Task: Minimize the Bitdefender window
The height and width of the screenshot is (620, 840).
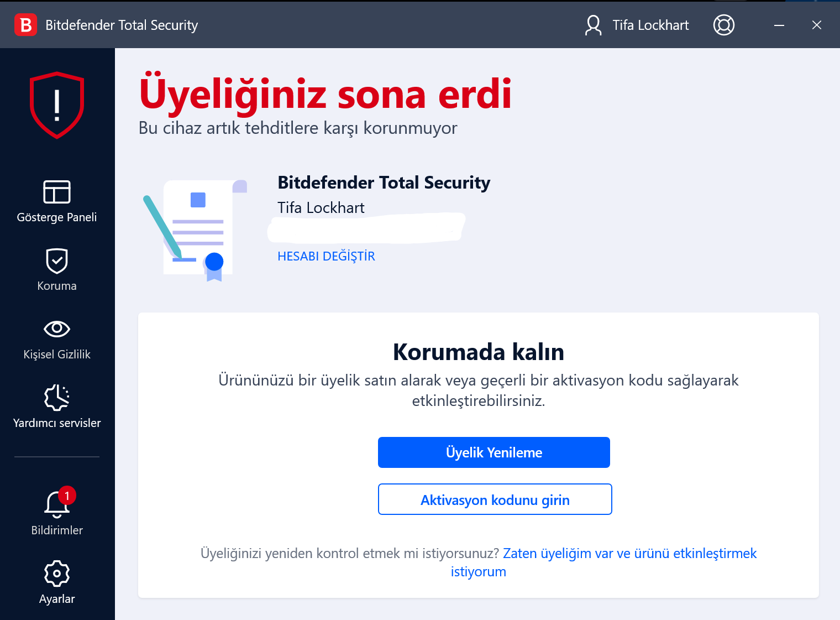Action: [779, 25]
